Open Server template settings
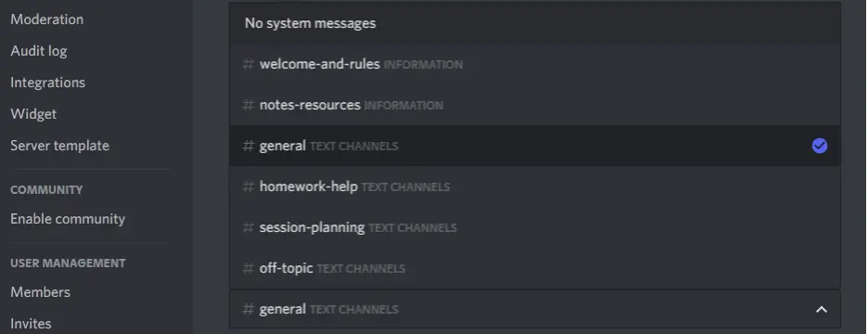This screenshot has height=334, width=868. coord(59,146)
